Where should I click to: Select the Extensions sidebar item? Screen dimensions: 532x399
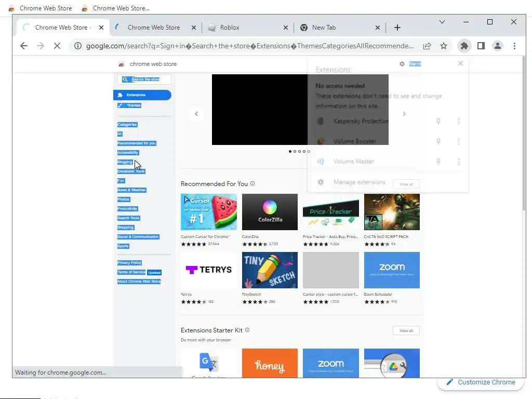(x=142, y=95)
